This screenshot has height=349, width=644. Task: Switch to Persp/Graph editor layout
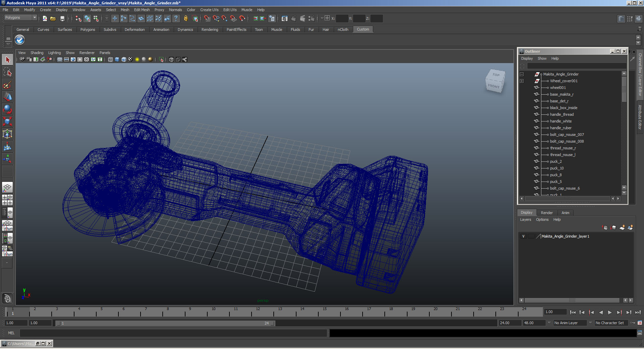pyautogui.click(x=7, y=226)
